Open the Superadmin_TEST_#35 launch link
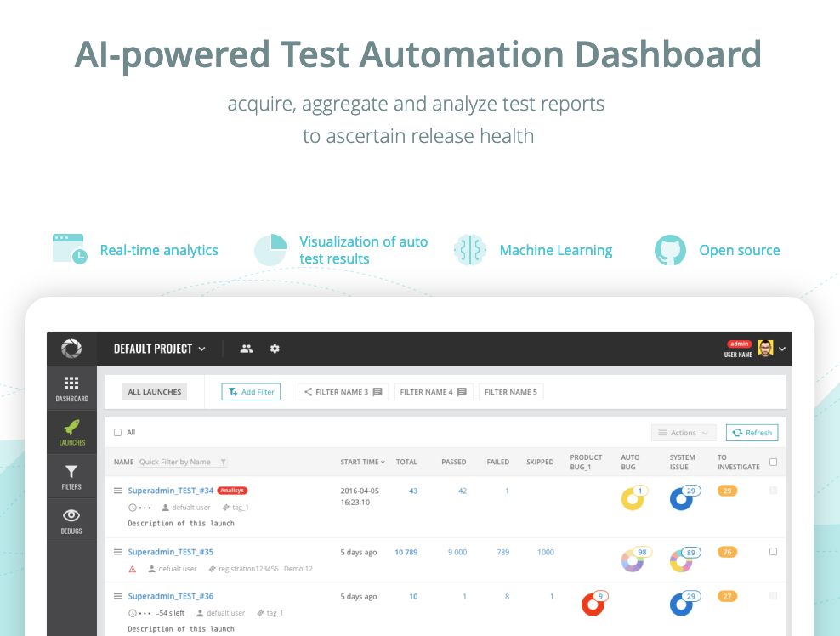 point(170,551)
